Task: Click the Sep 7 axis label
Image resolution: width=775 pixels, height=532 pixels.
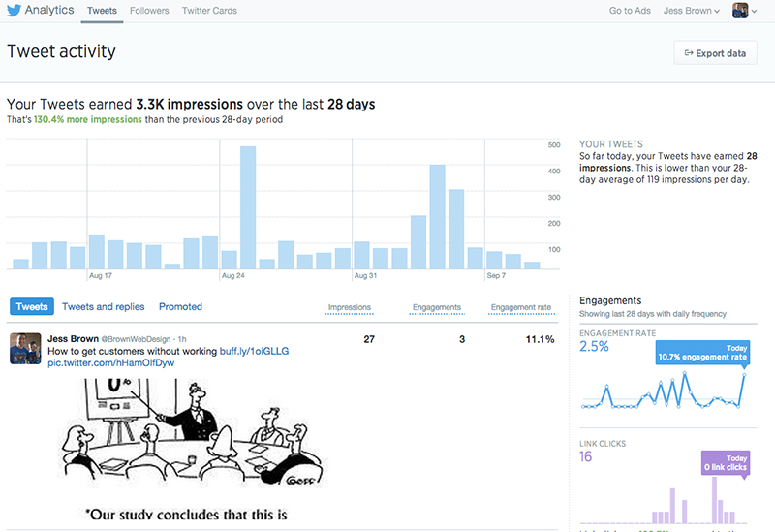Action: 496,275
